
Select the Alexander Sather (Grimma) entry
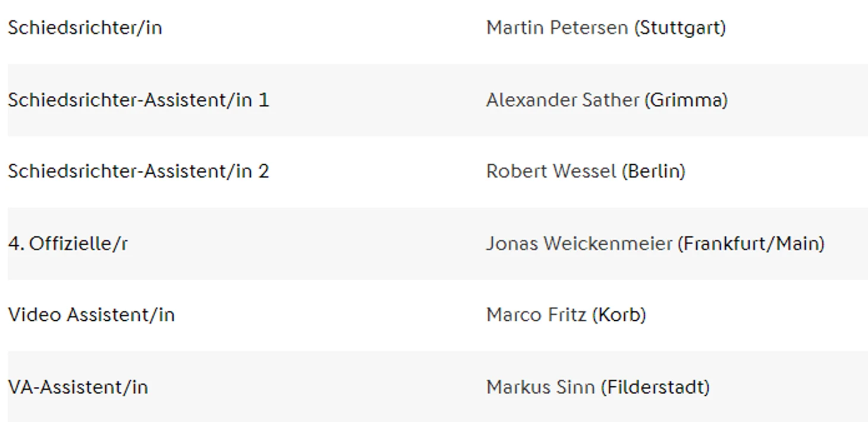point(606,100)
